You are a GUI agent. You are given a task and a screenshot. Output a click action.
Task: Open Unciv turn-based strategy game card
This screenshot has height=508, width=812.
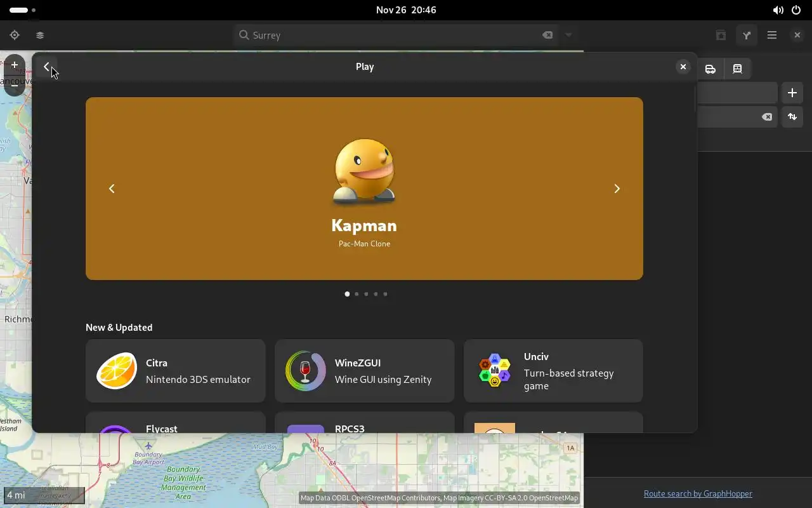553,371
